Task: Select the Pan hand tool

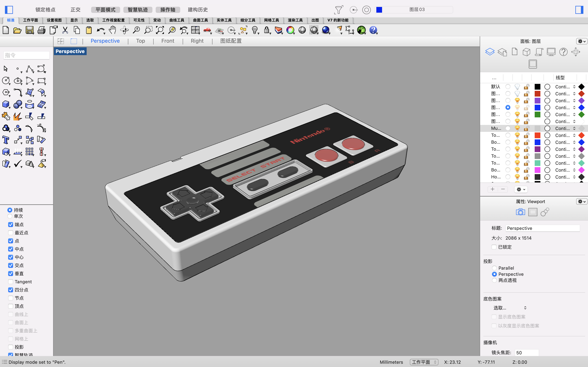Action: (112, 30)
